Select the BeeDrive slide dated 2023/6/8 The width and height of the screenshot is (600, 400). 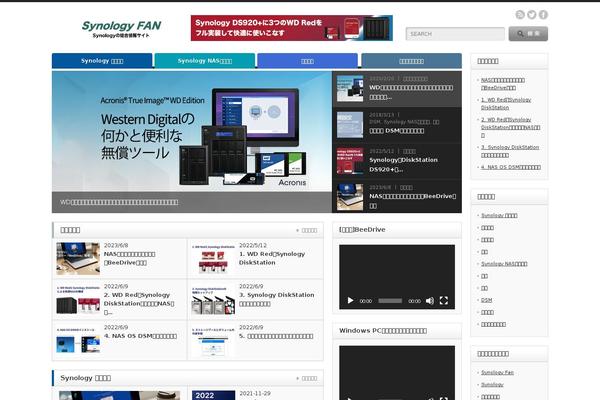pos(397,197)
